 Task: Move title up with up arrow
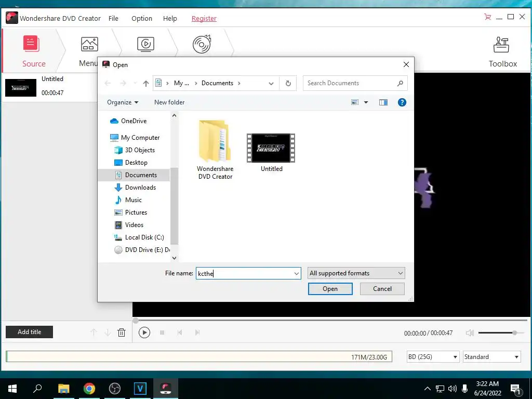tap(94, 332)
